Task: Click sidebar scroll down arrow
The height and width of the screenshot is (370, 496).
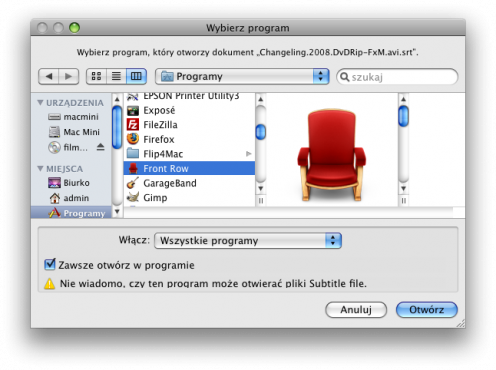Action: [117, 212]
